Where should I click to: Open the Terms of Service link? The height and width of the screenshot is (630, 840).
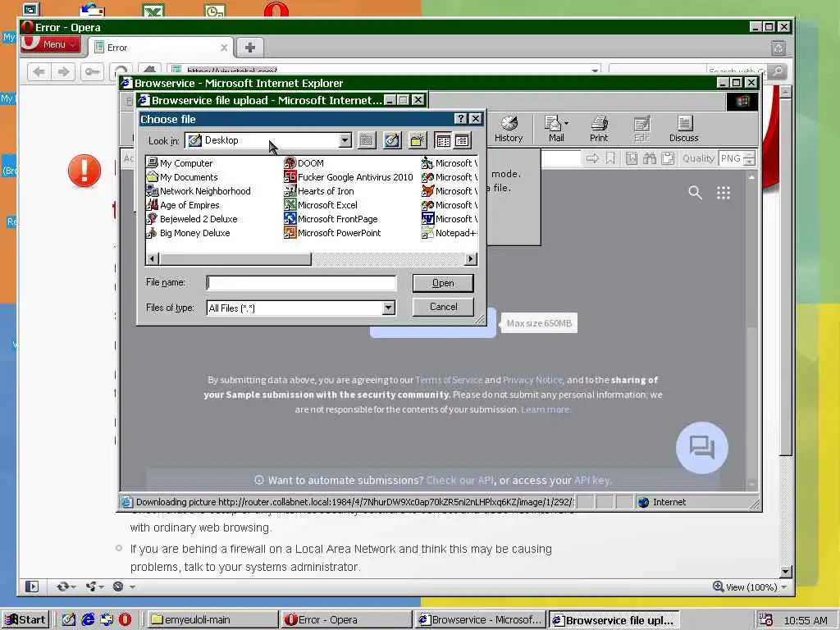(x=449, y=380)
